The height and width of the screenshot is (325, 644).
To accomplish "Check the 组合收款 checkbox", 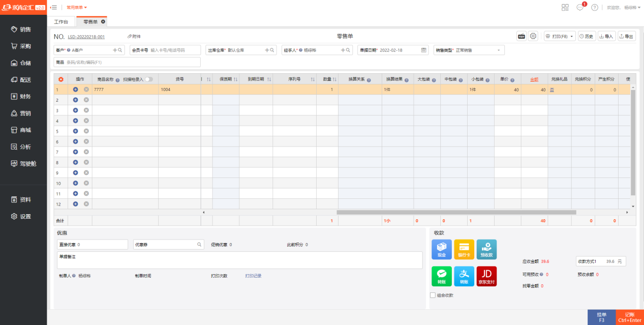I will pyautogui.click(x=433, y=295).
